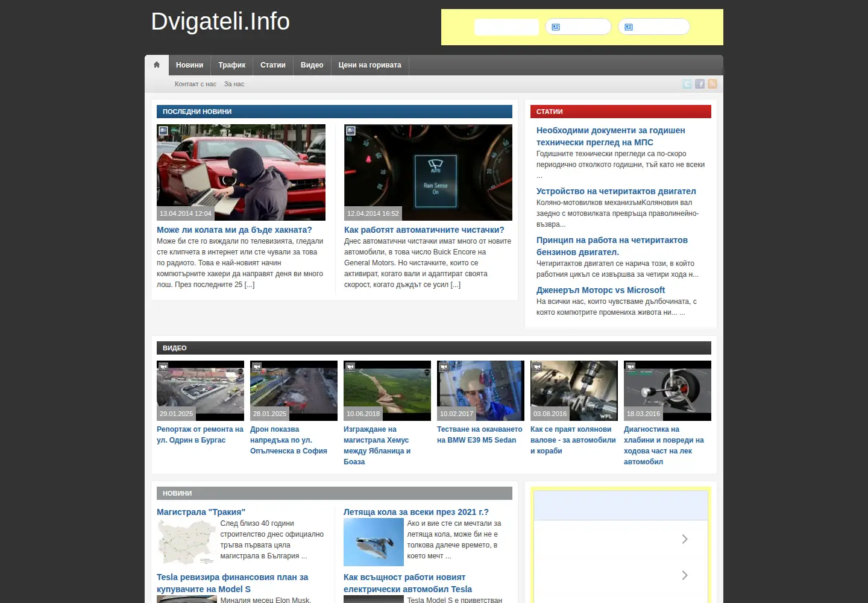Read 'Необходими документи за годишен технически преглед'
The width and height of the screenshot is (868, 603).
tap(611, 136)
